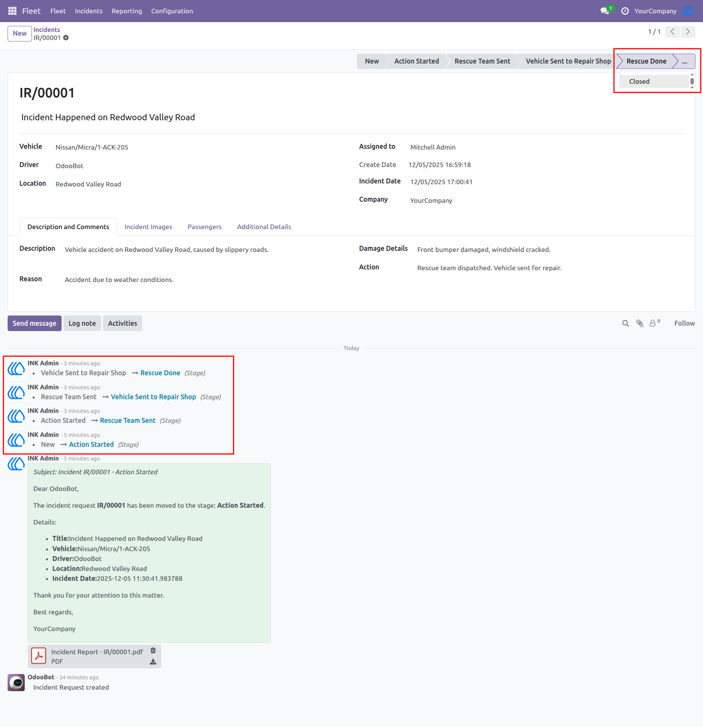Click Follow link
This screenshot has height=728, width=703.
(684, 323)
